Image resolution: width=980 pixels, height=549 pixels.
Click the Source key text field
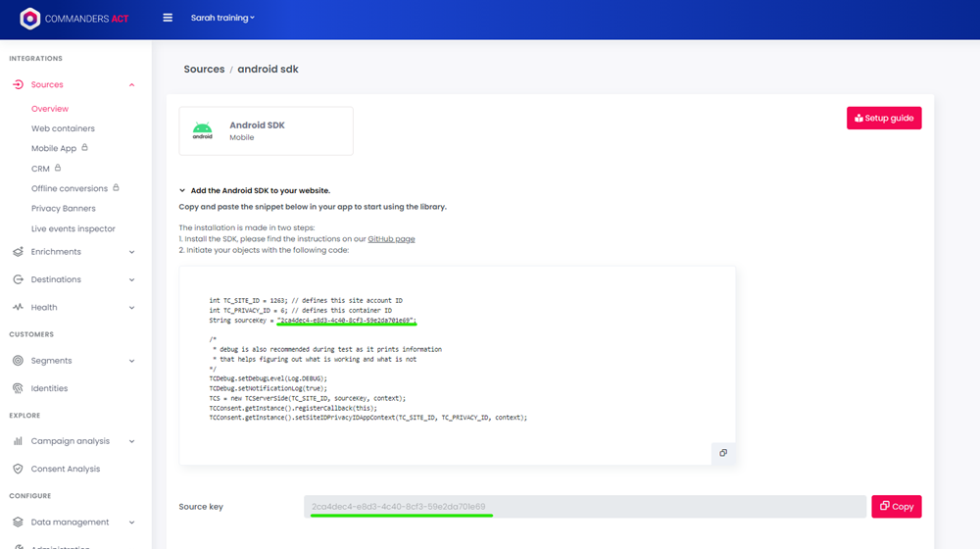[584, 507]
